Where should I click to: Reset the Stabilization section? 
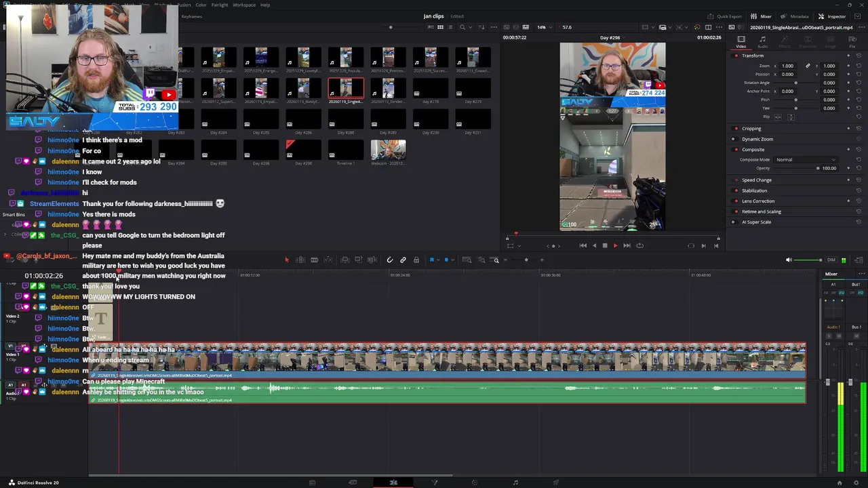pos(859,190)
